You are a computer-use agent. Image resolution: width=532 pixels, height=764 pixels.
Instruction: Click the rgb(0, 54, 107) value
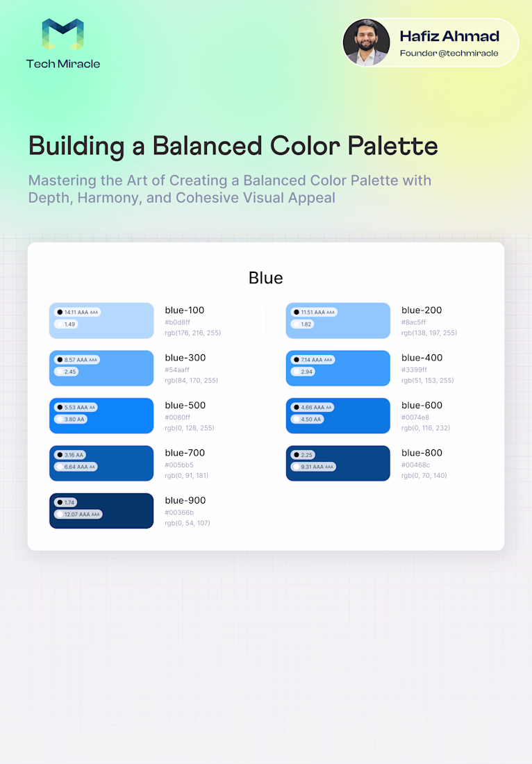tap(187, 523)
